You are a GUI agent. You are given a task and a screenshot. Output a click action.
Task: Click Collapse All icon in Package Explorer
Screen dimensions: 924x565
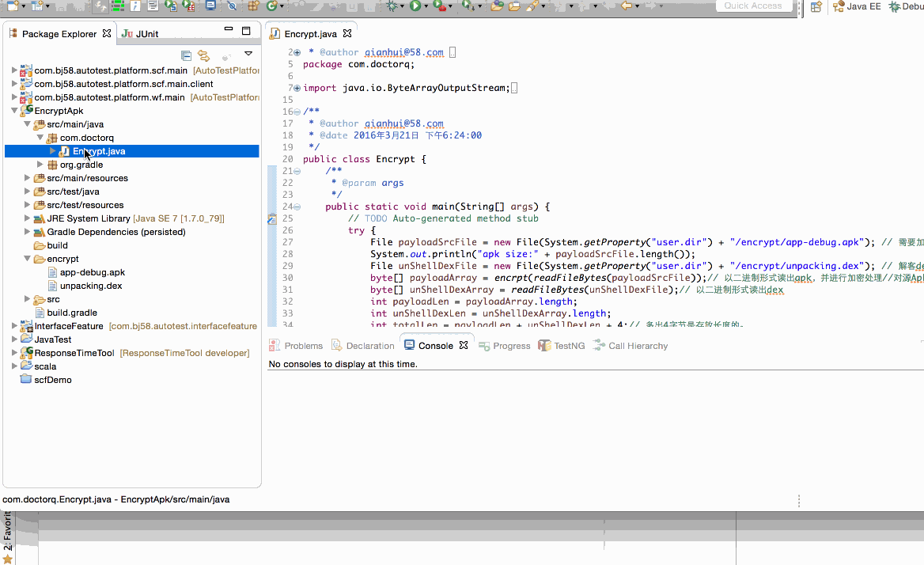point(187,55)
